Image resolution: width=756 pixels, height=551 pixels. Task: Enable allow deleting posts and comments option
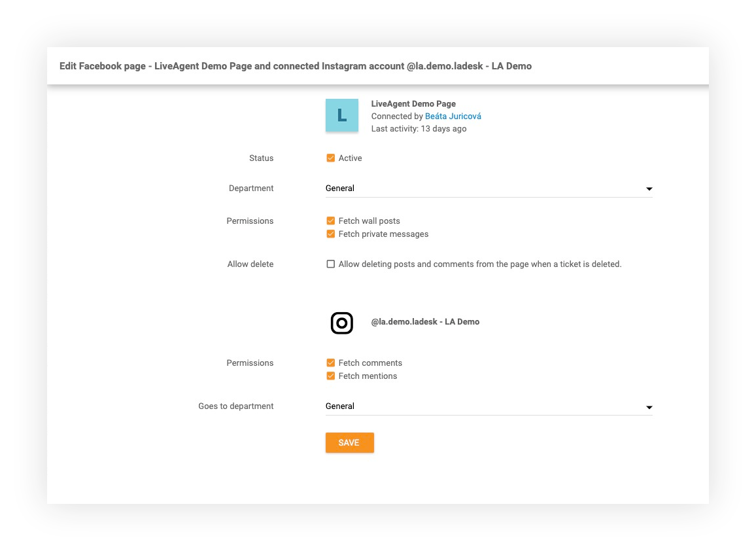[x=331, y=264]
